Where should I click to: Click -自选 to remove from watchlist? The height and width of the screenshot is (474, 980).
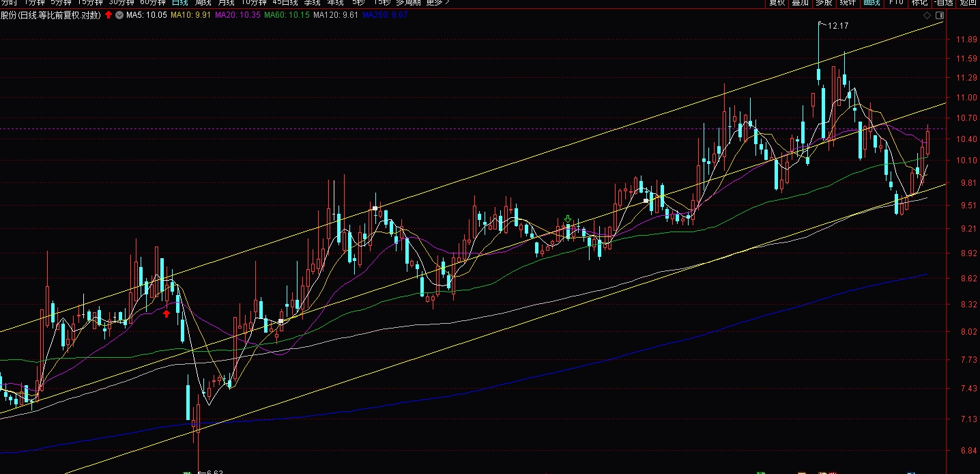(944, 3)
